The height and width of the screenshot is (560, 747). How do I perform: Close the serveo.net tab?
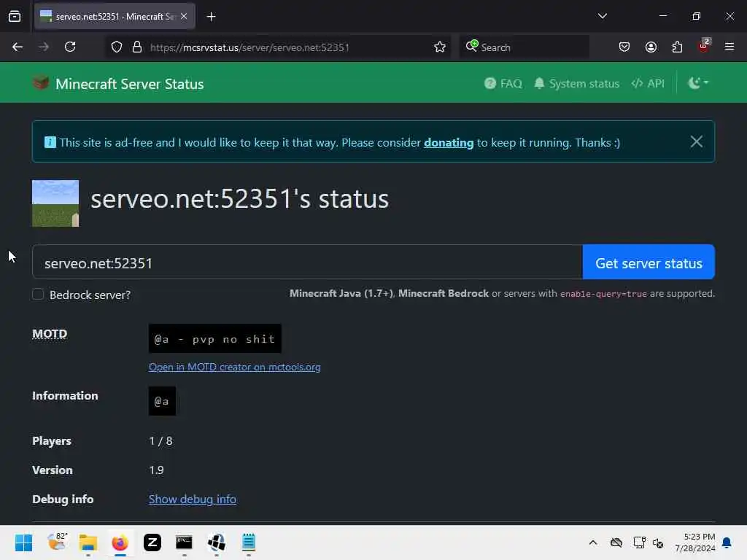(x=184, y=16)
